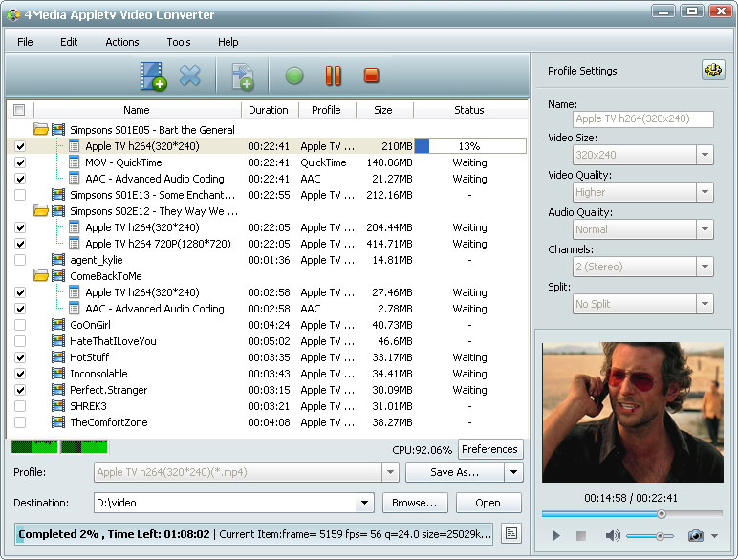Open the Channels dropdown

point(705,267)
